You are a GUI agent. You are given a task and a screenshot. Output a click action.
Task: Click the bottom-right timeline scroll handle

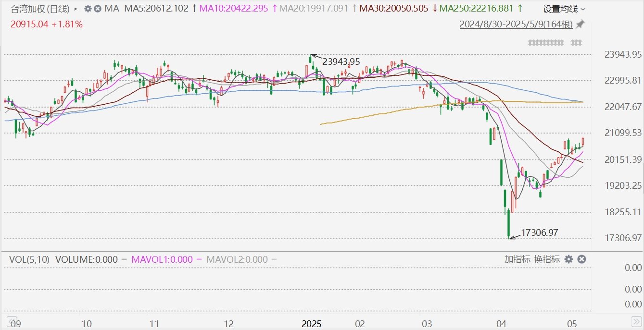636,320
